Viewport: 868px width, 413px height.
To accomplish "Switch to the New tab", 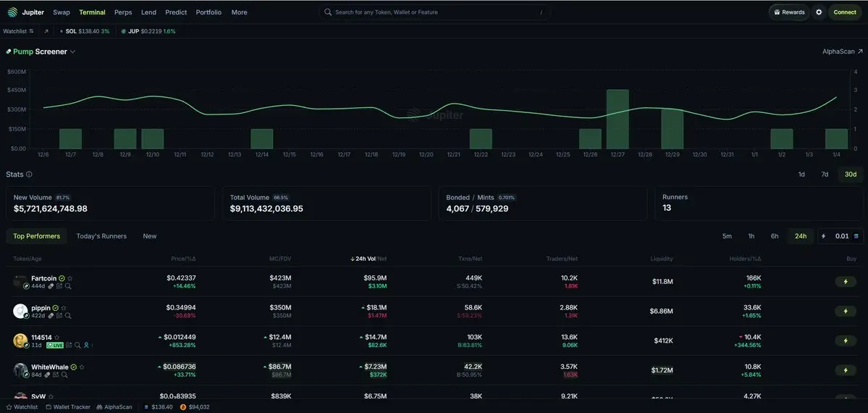I will pos(149,236).
